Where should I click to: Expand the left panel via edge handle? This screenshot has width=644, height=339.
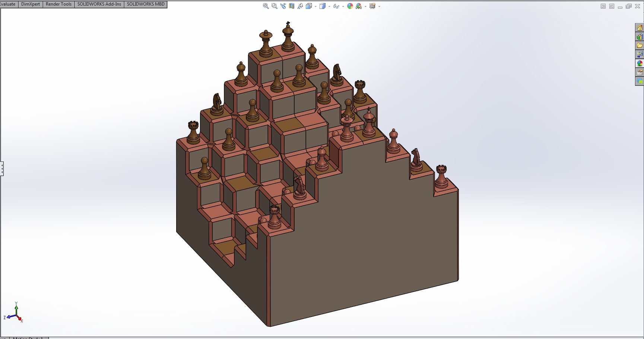tap(2, 169)
